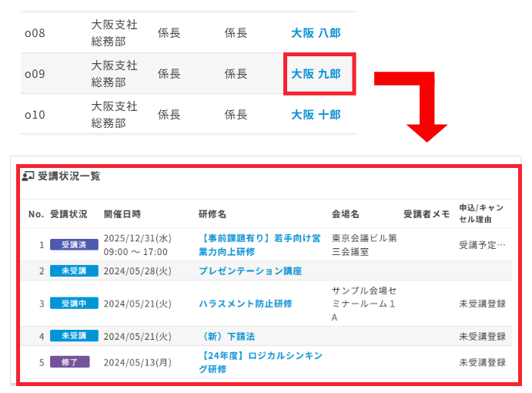This screenshot has height=393, width=532.
Task: Open employee link 大阪 九郎
Action: tap(316, 74)
